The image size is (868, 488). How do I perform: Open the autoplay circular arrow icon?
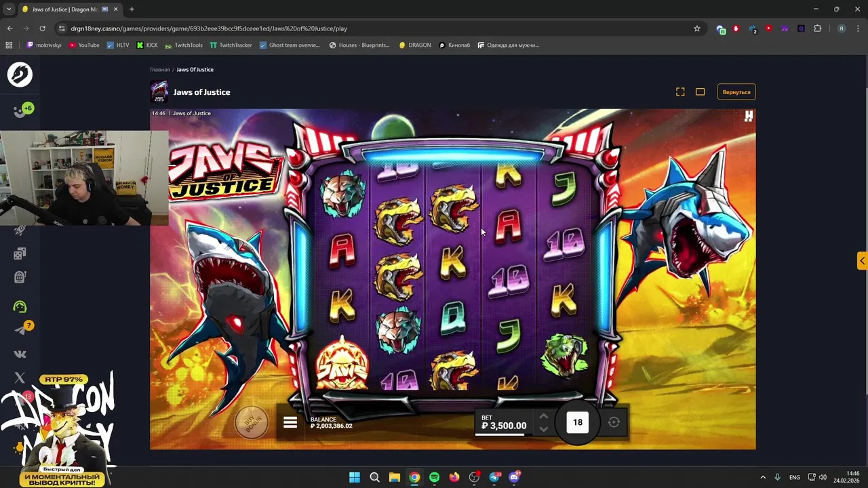[x=614, y=422]
